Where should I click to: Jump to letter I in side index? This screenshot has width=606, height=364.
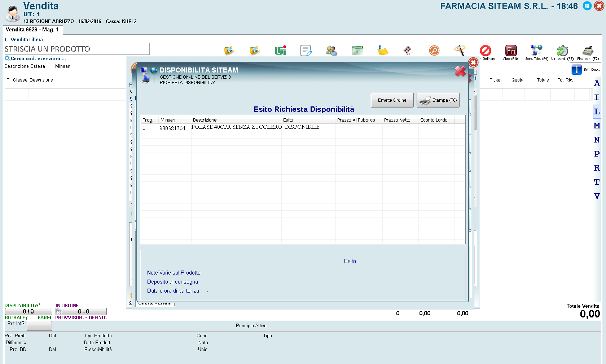[597, 97]
